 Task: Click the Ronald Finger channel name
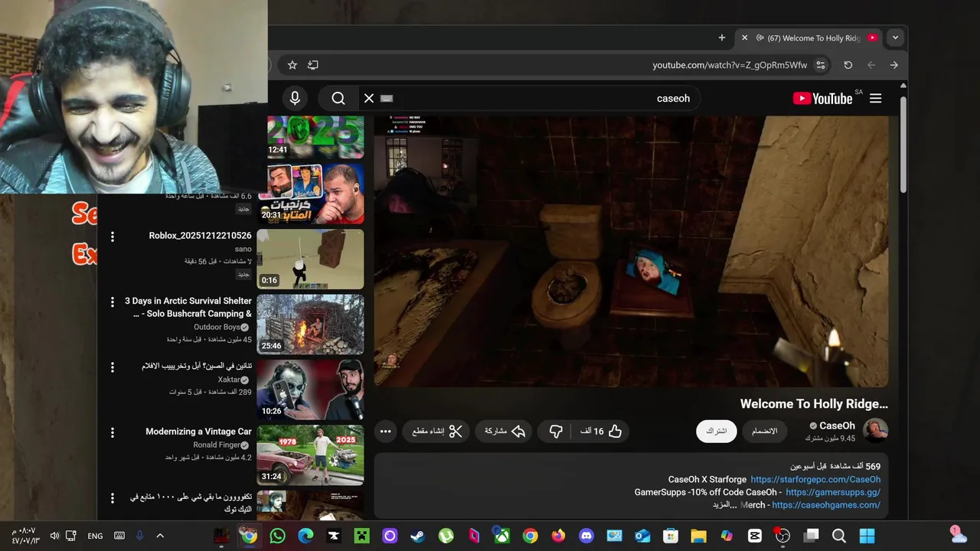(216, 445)
